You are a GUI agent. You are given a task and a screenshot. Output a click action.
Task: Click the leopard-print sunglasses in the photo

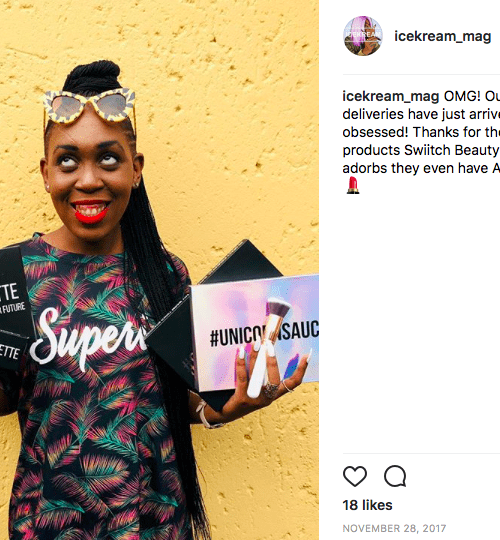[90, 106]
